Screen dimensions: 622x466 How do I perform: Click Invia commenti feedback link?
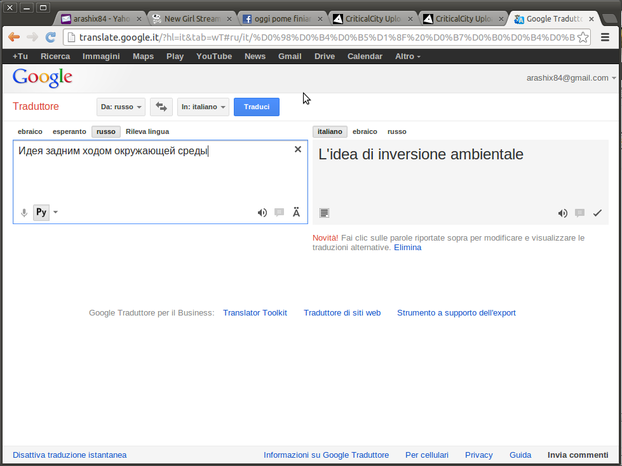point(578,455)
